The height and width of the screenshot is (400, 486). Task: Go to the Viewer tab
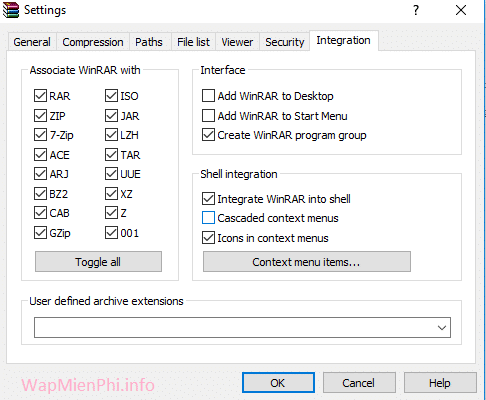click(237, 42)
